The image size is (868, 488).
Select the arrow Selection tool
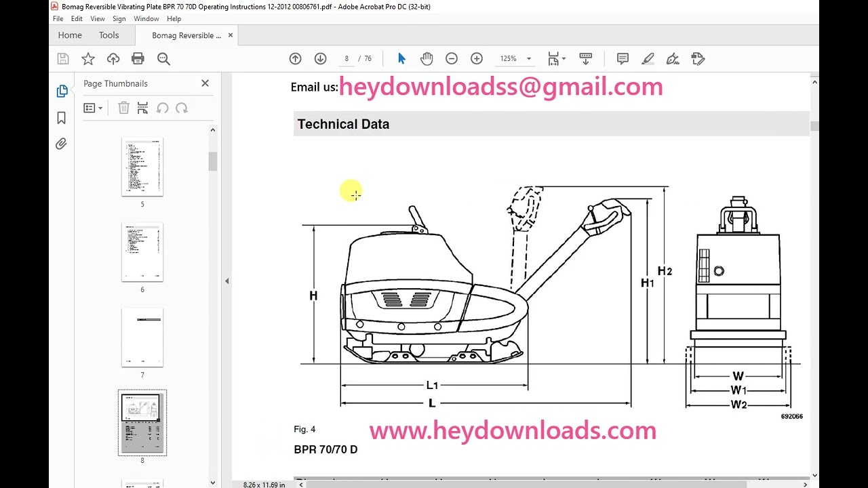[401, 59]
